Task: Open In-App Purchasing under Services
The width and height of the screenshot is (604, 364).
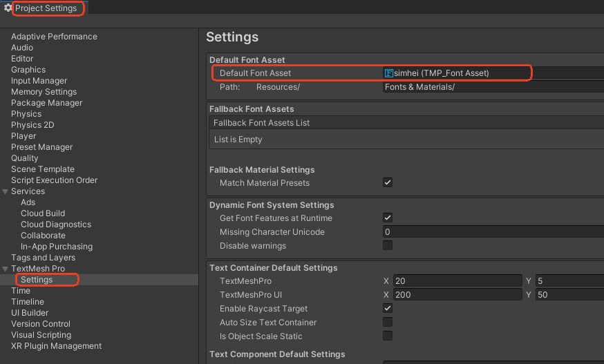Action: click(57, 247)
